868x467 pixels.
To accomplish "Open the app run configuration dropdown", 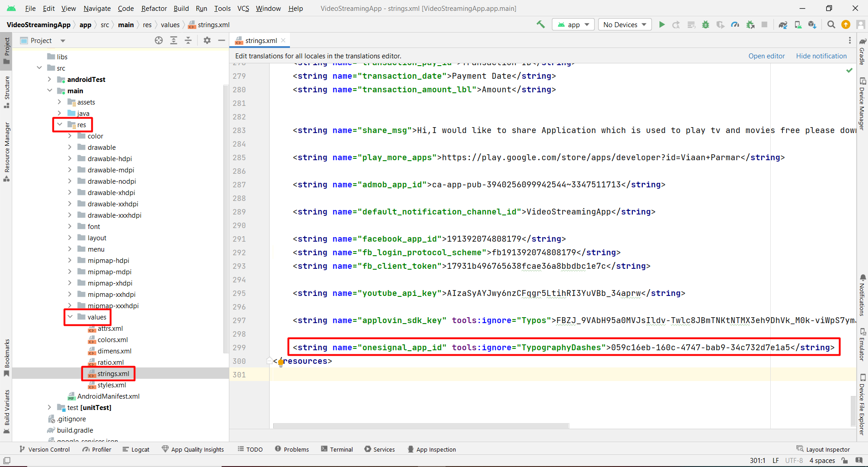I will [573, 24].
